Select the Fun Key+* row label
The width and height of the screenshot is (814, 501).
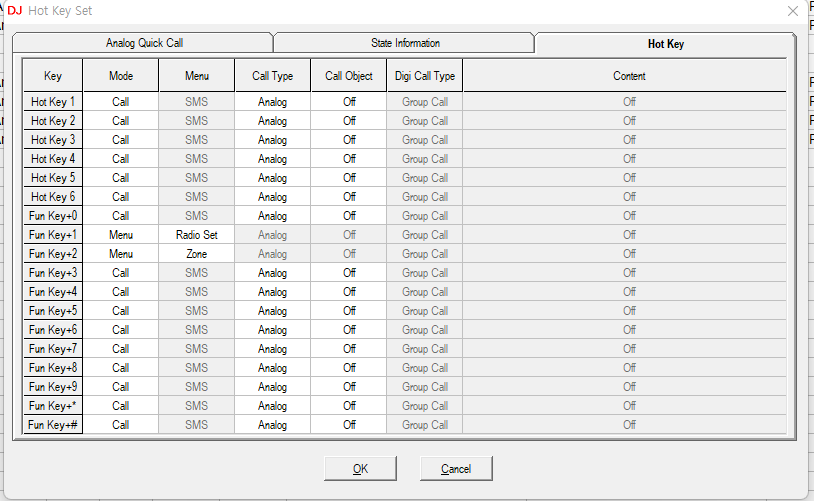tap(53, 406)
